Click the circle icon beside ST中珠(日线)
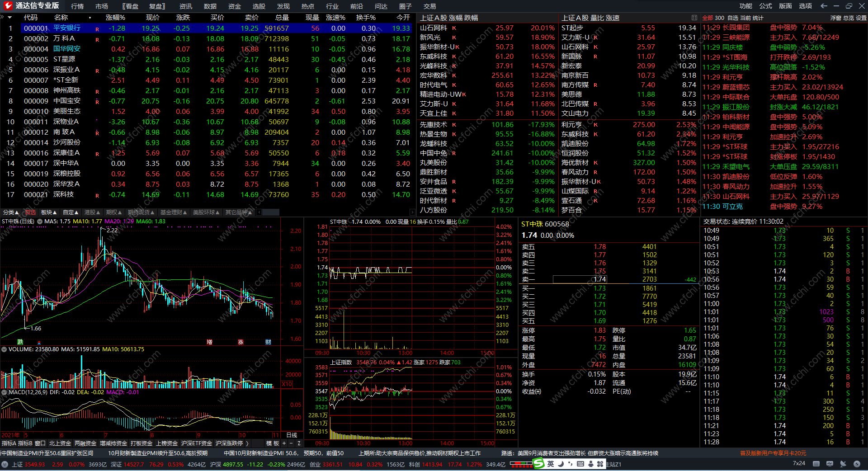Screen dimensions: 868x471 pyautogui.click(x=40, y=221)
